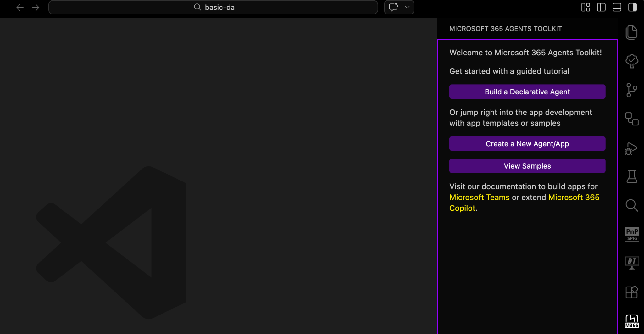Open the Search view in activity bar
This screenshot has width=644, height=334.
631,205
